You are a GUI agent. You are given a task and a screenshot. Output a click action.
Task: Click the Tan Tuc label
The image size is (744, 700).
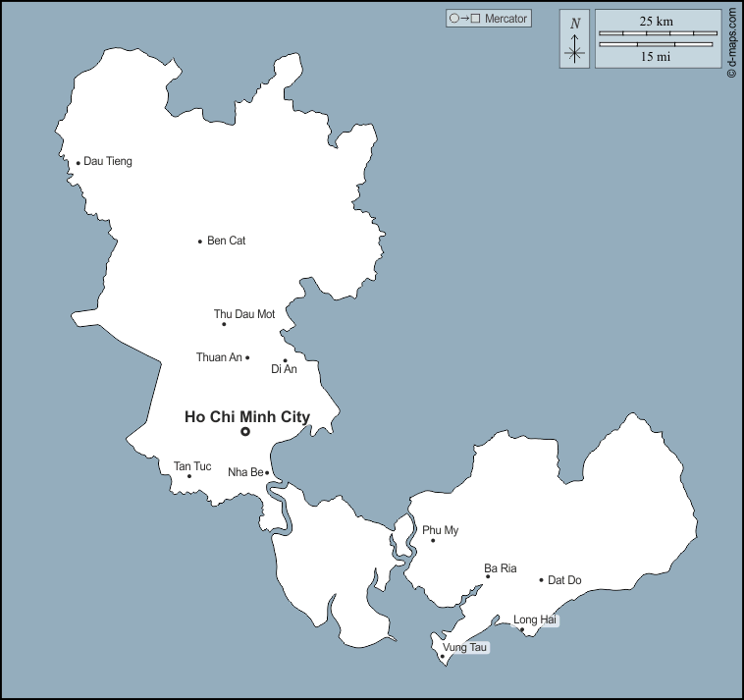[x=192, y=465]
